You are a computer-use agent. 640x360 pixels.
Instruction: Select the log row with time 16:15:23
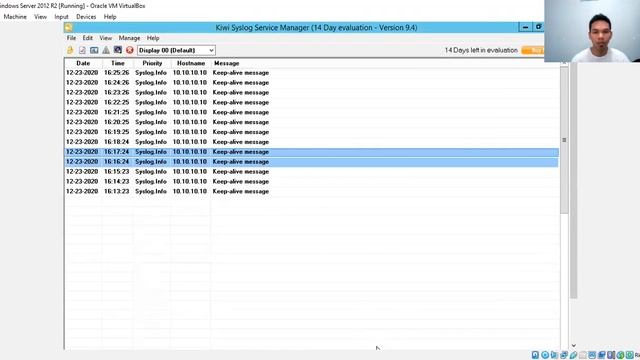coord(312,171)
